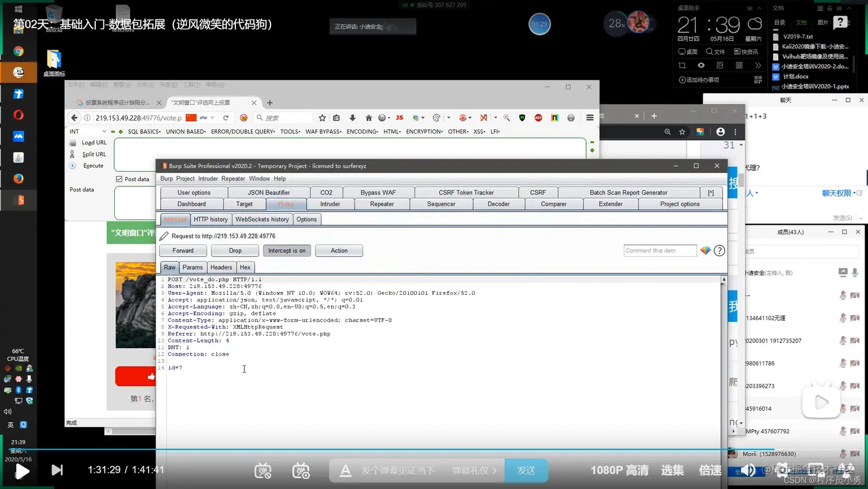Click the blue 发送 danmaku button
868x489 pixels.
click(526, 470)
